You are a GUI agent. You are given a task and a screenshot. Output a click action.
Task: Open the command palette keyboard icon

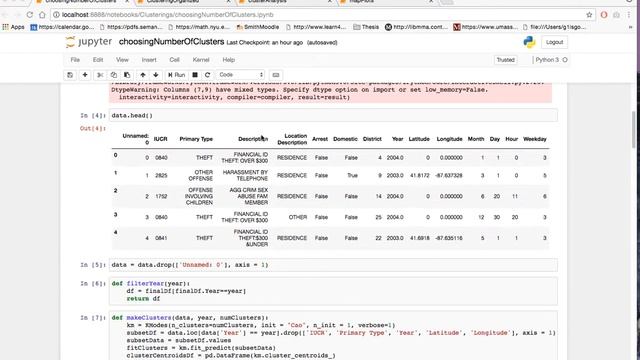(x=276, y=75)
